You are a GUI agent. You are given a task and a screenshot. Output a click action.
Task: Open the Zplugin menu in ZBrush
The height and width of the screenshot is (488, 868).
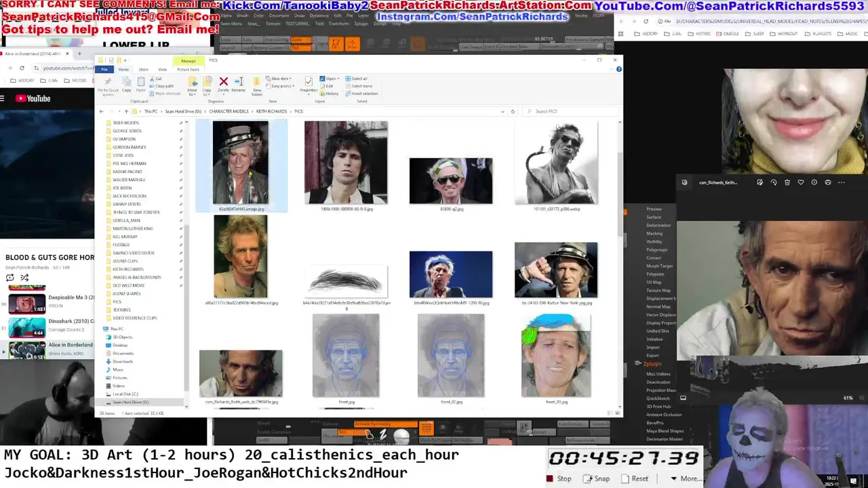(x=652, y=364)
